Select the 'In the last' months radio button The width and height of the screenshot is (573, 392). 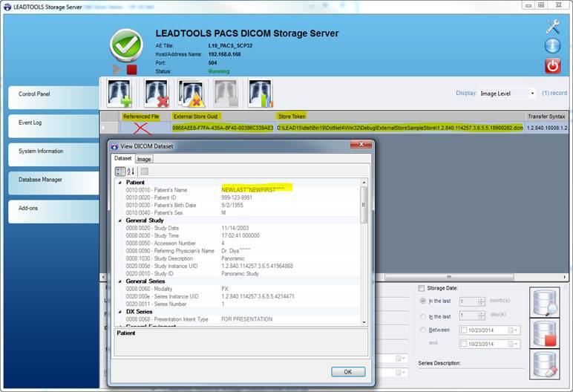pos(423,301)
